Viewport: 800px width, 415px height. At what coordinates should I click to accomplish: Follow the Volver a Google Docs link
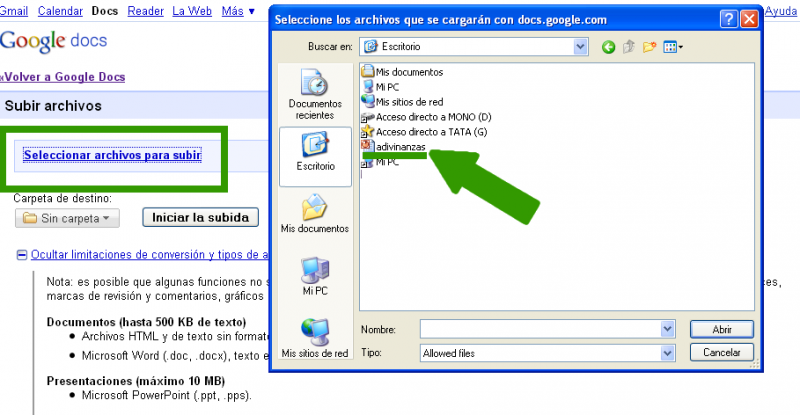click(x=62, y=77)
